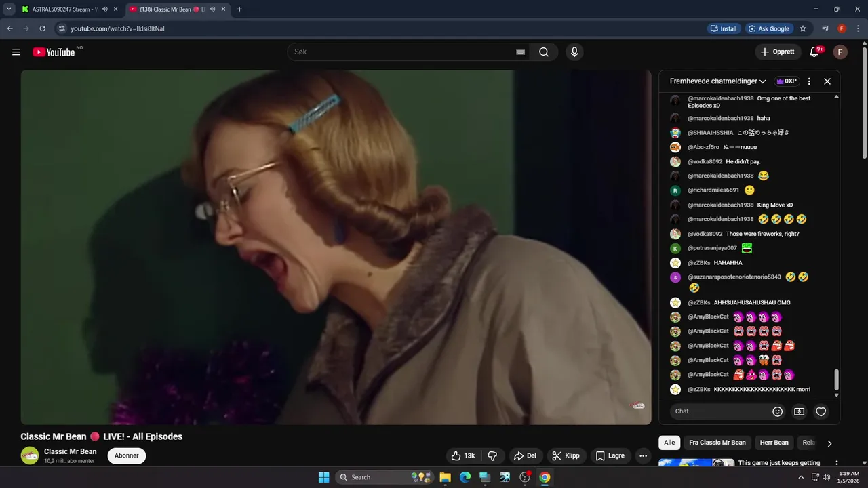Viewport: 868px width, 488px height.
Task: Close the Classic Mr Bean tab
Action: point(223,9)
